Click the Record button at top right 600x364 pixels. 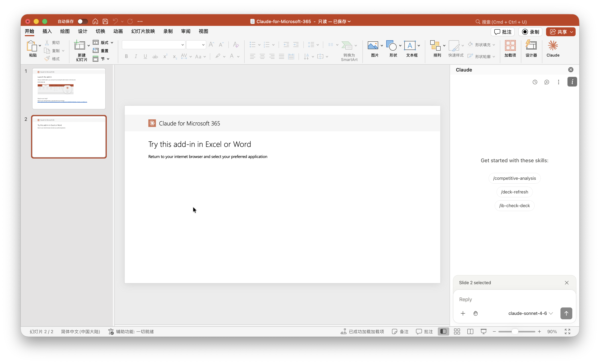pyautogui.click(x=530, y=32)
